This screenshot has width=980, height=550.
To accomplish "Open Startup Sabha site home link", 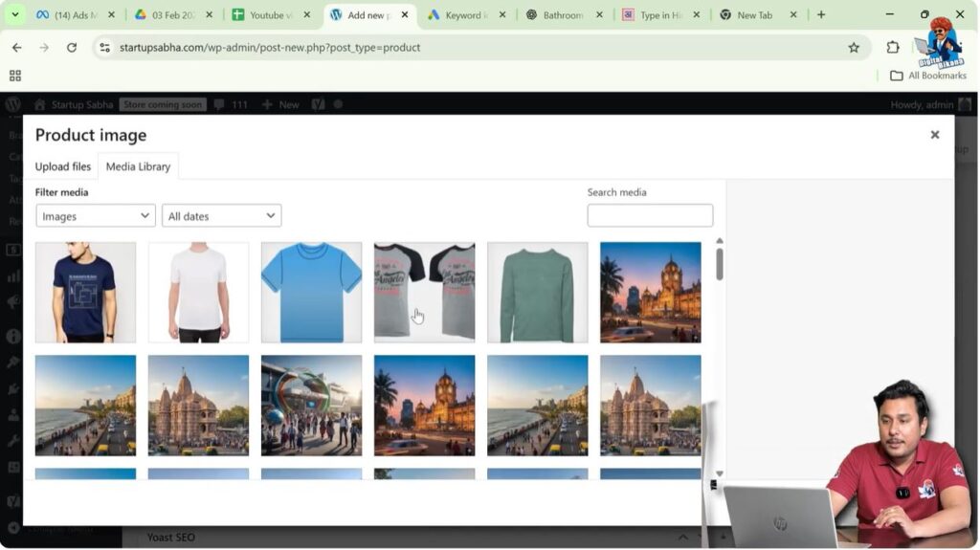I will point(74,104).
